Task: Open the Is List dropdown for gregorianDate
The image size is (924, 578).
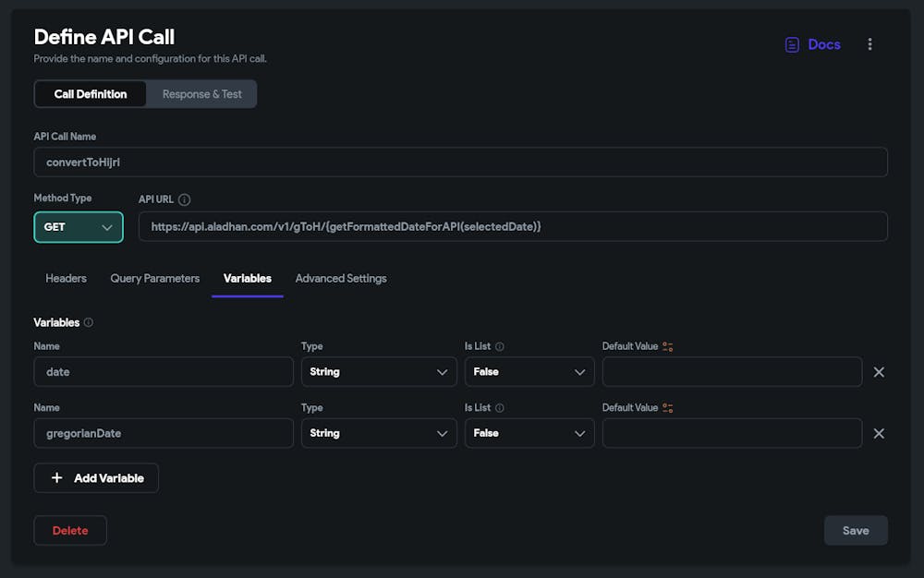Action: [x=529, y=433]
